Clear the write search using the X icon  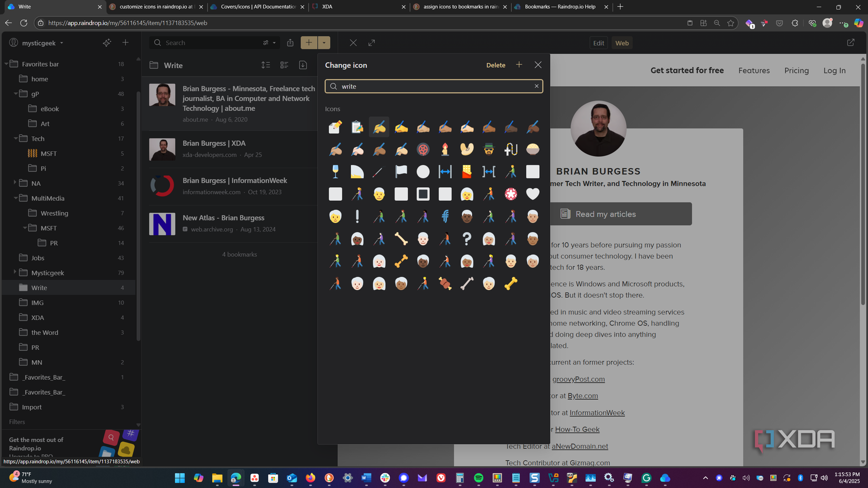click(x=537, y=86)
